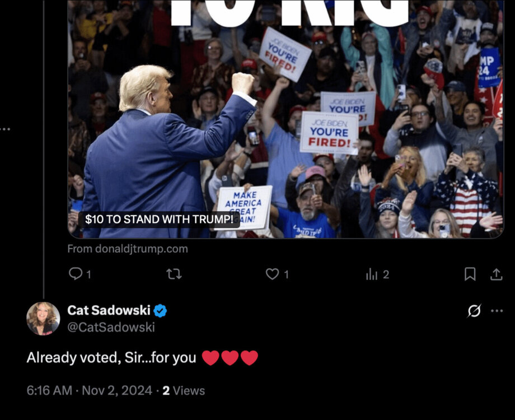The height and width of the screenshot is (420, 515).
Task: Follow the From donaldjtrump.com link
Action: point(128,249)
